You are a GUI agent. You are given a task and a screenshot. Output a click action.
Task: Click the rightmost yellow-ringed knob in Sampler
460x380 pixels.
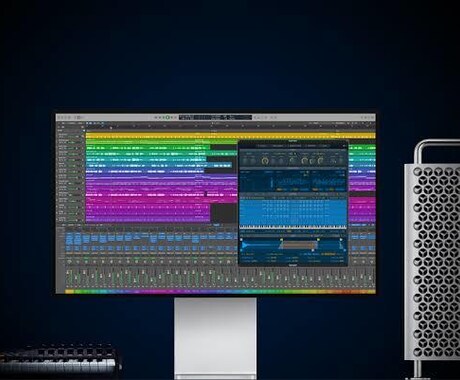pyautogui.click(x=320, y=161)
